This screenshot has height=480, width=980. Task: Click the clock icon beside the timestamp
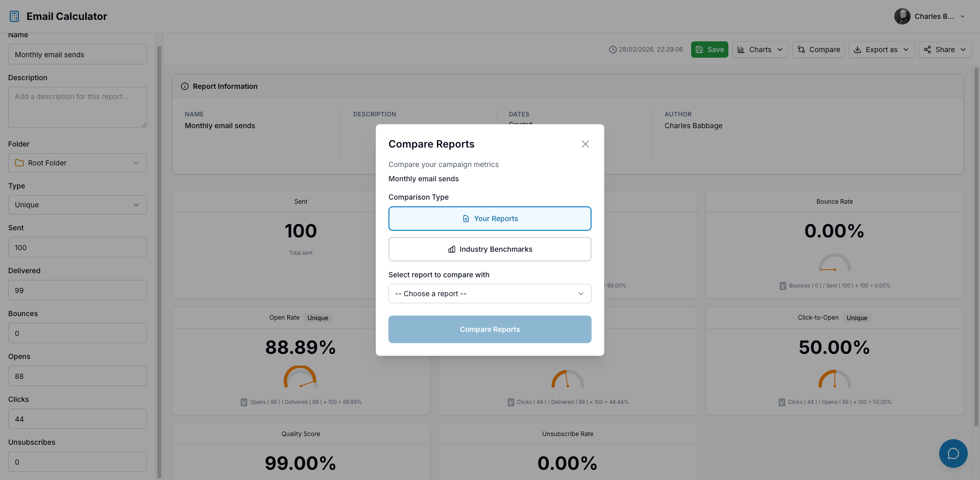[614, 50]
